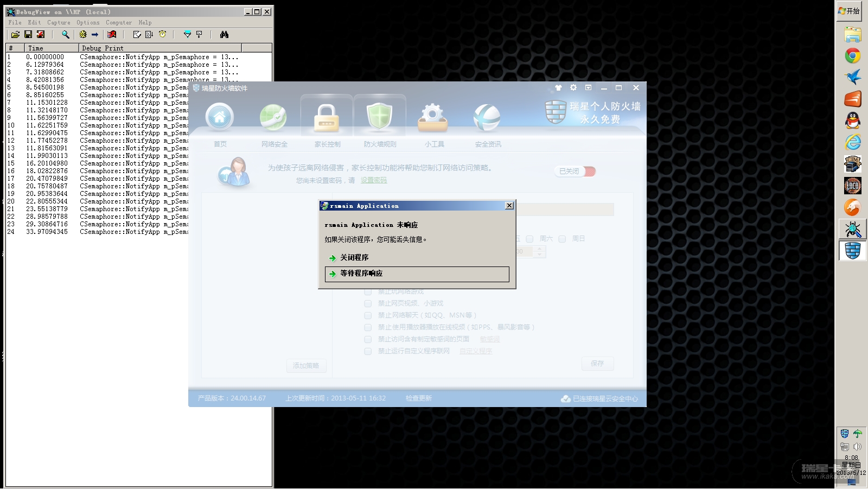The width and height of the screenshot is (868, 489).
Task: Open the firewall title bar dropdown menu icon
Action: (x=589, y=87)
